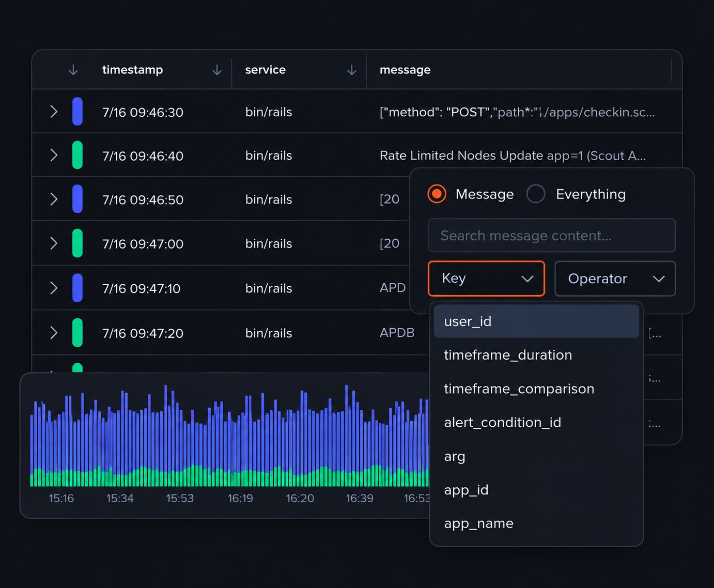Click the 15:53 label on chart axis
This screenshot has width=714, height=588.
click(x=180, y=499)
